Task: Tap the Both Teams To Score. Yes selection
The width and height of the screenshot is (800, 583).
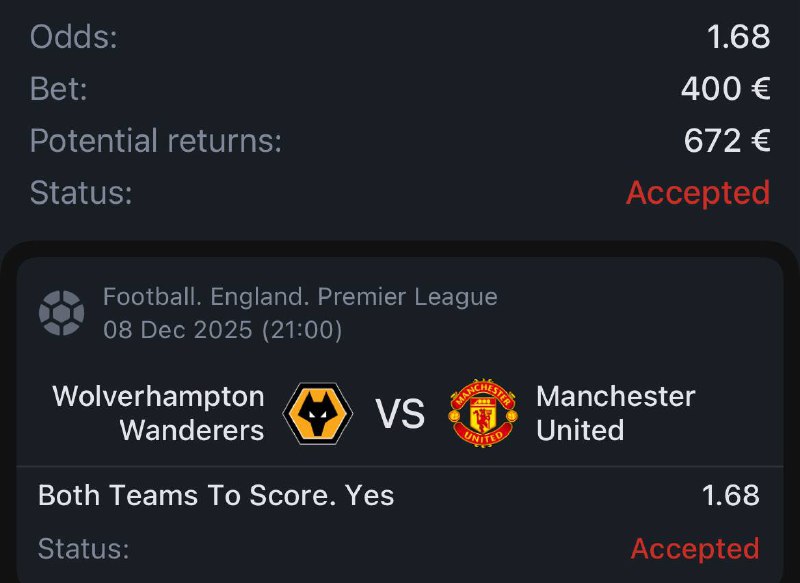Action: 216,495
